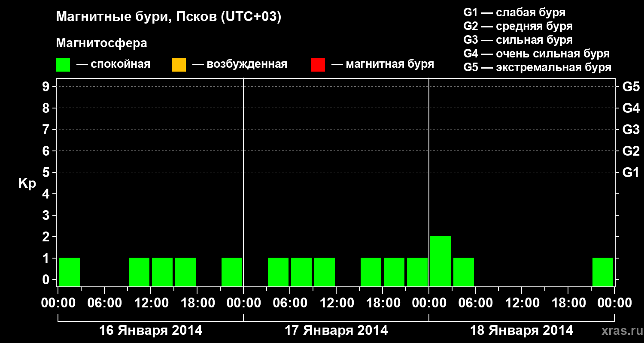Click the orange 'возбужденная' legend swatch
This screenshot has width=644, height=343.
pos(179,65)
